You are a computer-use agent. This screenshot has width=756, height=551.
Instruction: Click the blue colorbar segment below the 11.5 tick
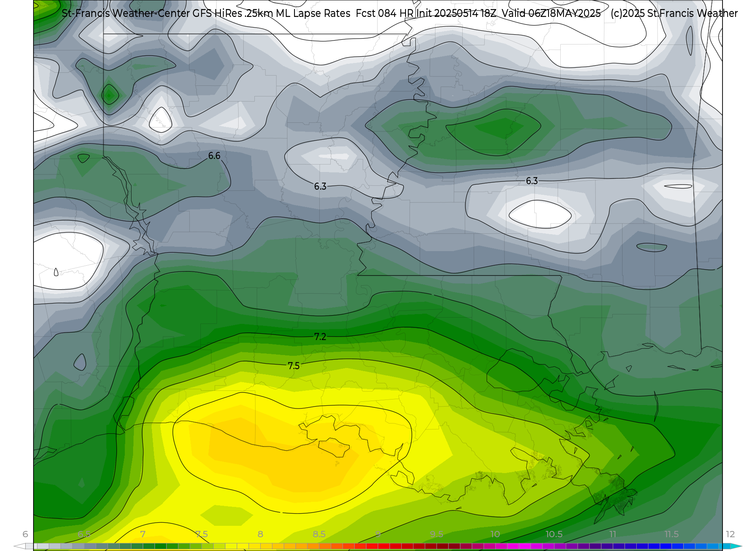pos(677,546)
